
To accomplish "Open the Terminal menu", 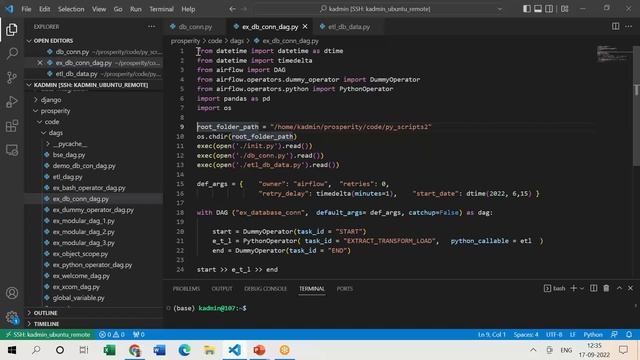I will coord(161,9).
